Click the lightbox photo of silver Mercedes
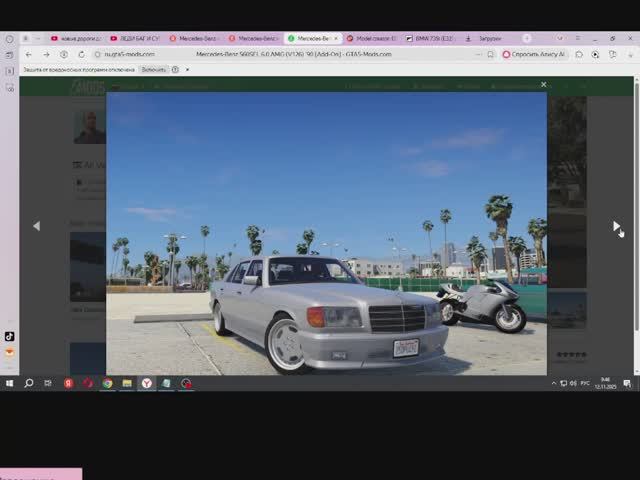This screenshot has height=480, width=640. (x=326, y=233)
